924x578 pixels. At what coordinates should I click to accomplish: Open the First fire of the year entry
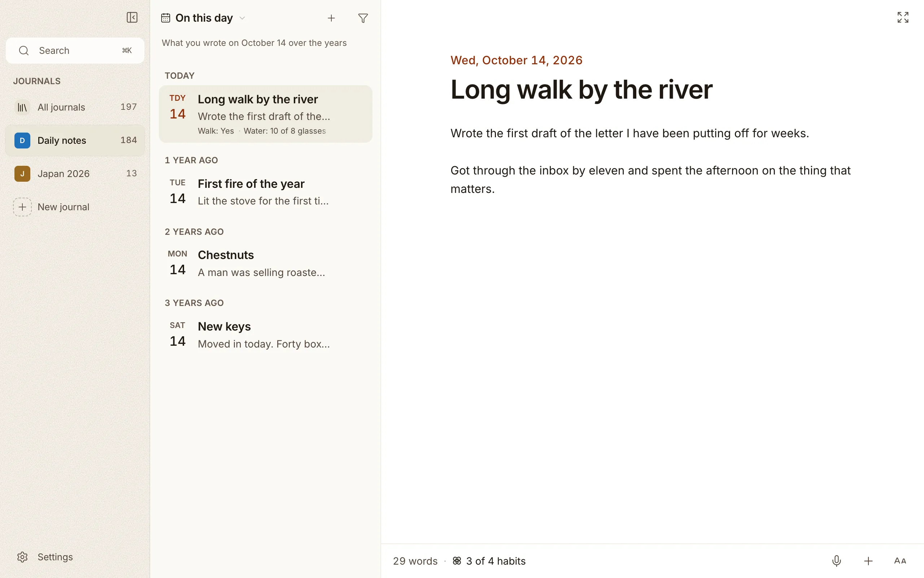click(265, 192)
